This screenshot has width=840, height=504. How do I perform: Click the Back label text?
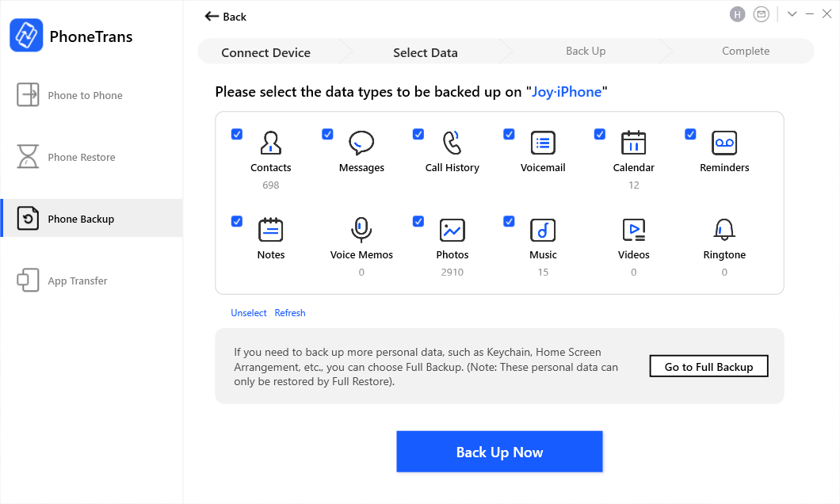[235, 17]
